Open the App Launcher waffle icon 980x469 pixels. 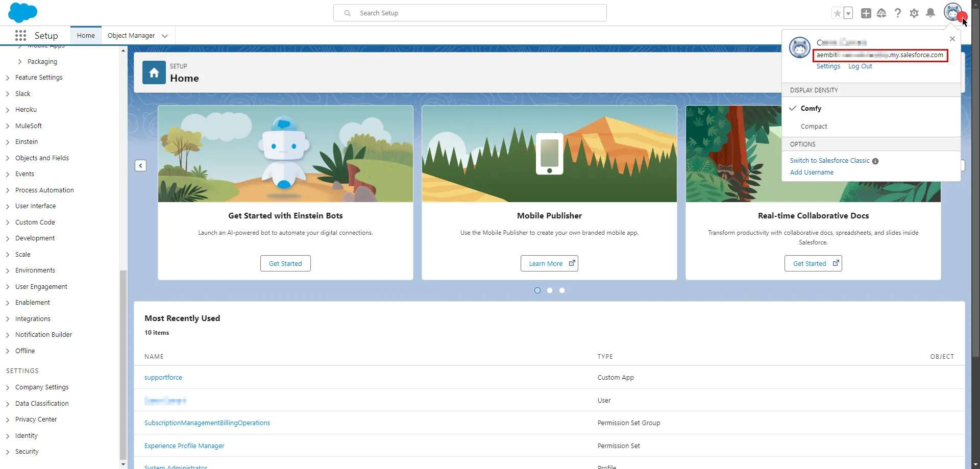pos(20,35)
